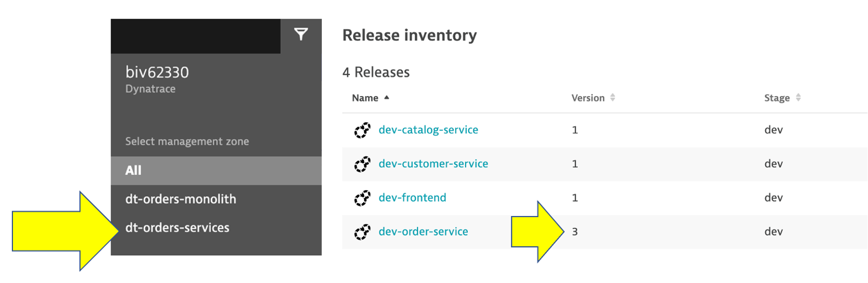Click the dev stage of dev-customer-service
868x283 pixels.
tap(774, 164)
